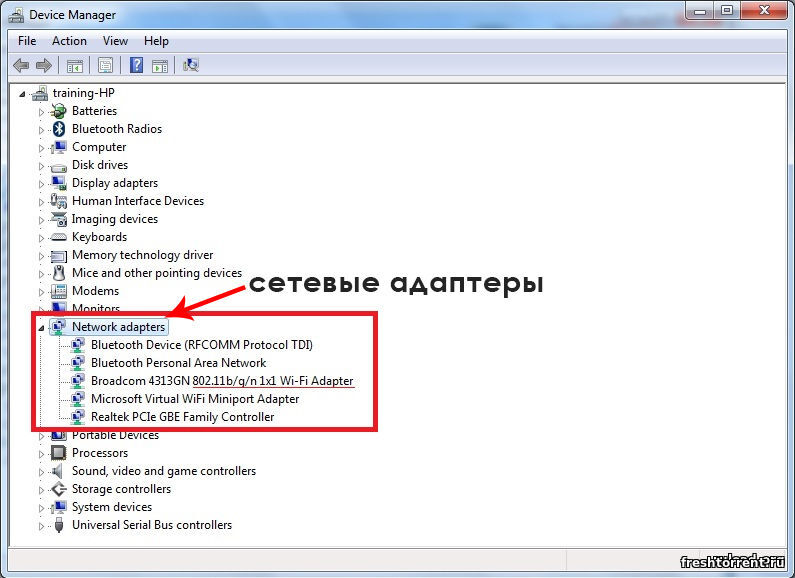Click the Sound, video and game controllers icon
Screen dimensions: 795x578
click(x=59, y=471)
